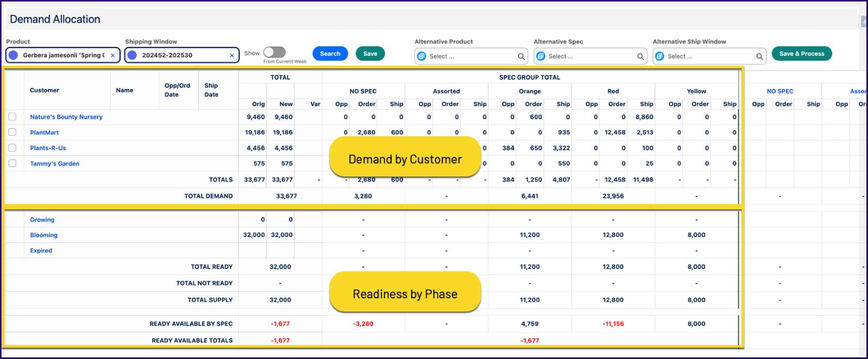Image resolution: width=868 pixels, height=359 pixels.
Task: Check the Nature's Bounty Nursery row checkbox
Action: pyautogui.click(x=12, y=117)
